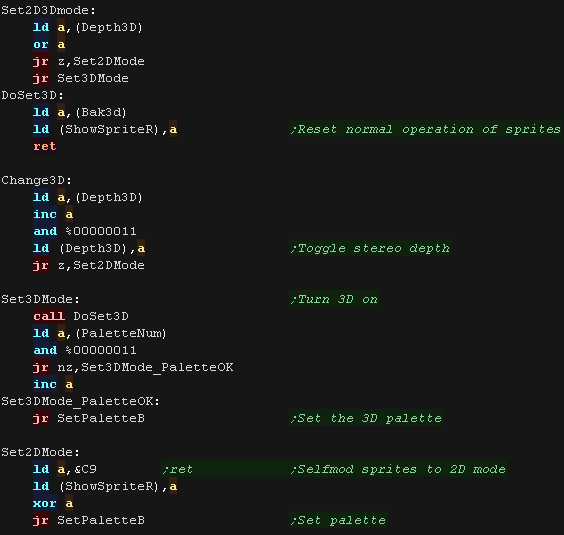Click the Set2DMode label definition
This screenshot has width=564, height=535.
[40, 452]
